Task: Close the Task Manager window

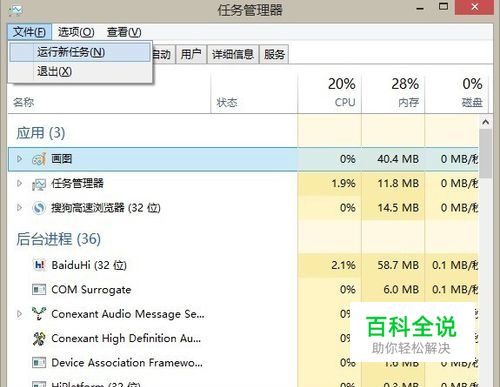Action: pos(475,7)
